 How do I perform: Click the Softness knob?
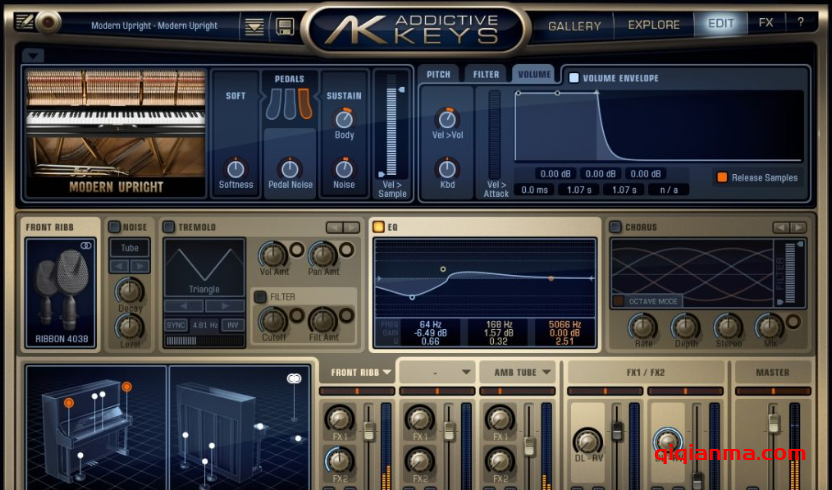coord(236,169)
